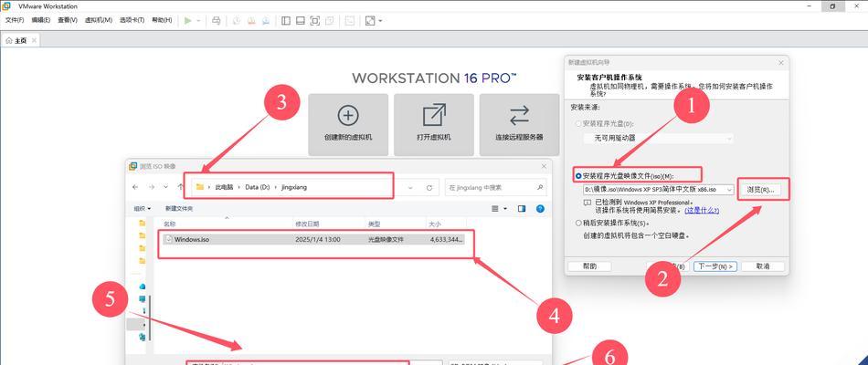868x365 pixels.
Task: Click jingxiang in the address breadcrumb
Action: point(293,187)
